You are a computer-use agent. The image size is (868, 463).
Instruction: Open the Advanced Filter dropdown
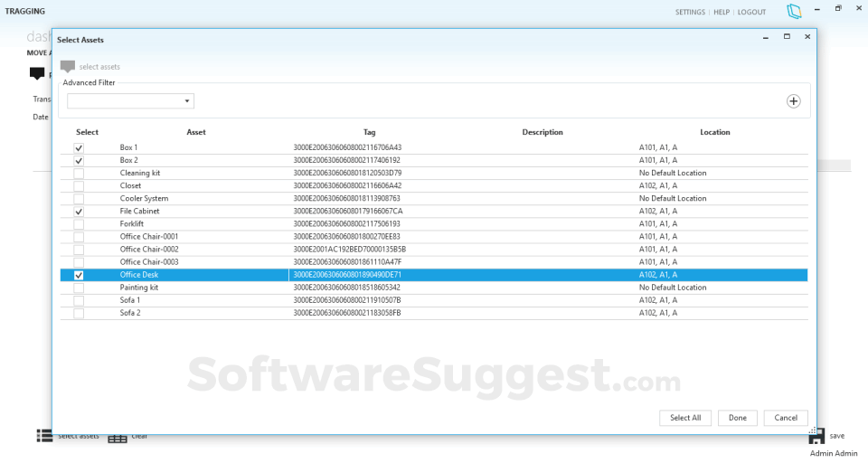(130, 100)
